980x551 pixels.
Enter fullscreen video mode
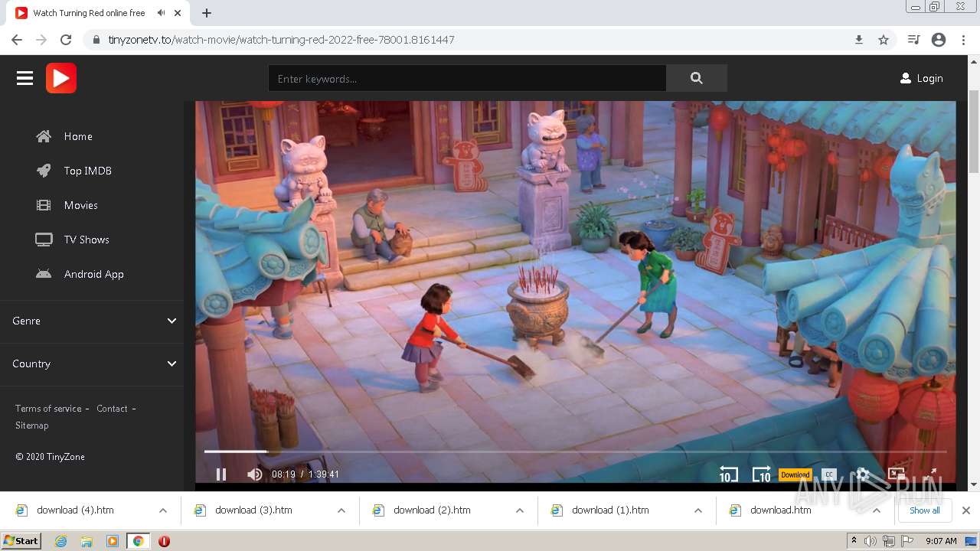pyautogui.click(x=931, y=474)
